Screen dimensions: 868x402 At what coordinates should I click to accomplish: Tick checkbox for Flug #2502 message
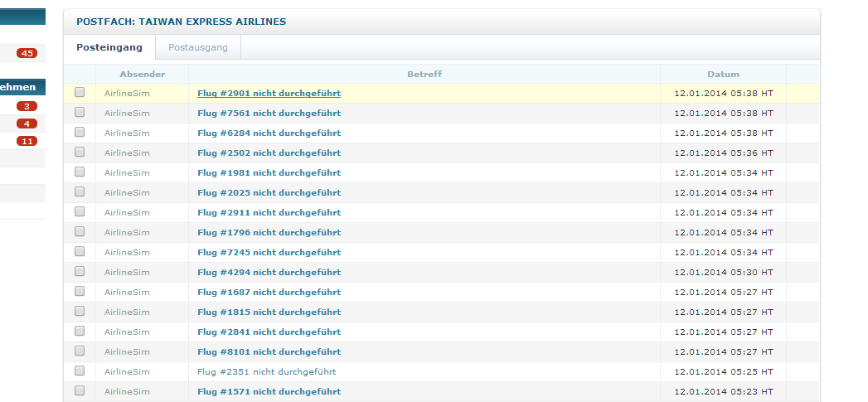click(x=80, y=152)
